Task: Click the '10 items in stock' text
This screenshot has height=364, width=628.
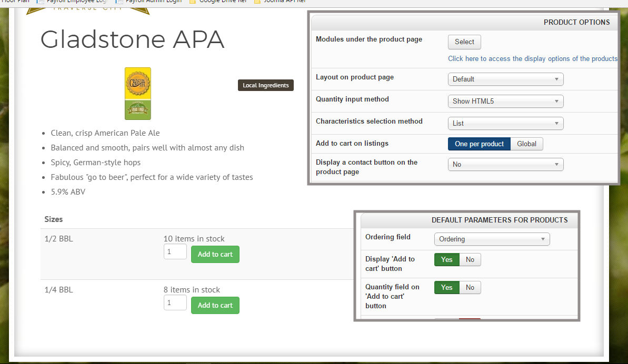Action: 194,239
